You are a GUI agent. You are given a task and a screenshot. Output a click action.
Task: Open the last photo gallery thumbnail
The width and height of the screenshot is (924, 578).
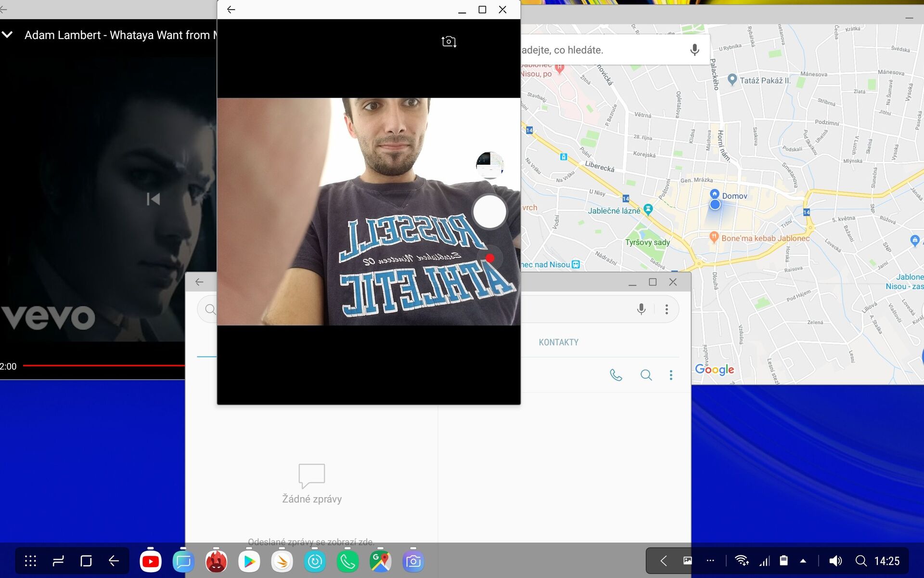[489, 165]
